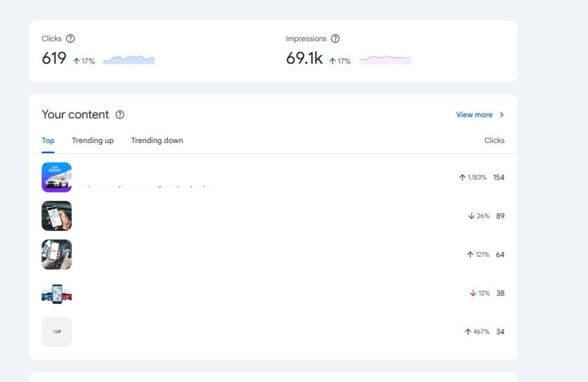Expand using the chevron after View more
The image size is (588, 382).
coord(502,114)
